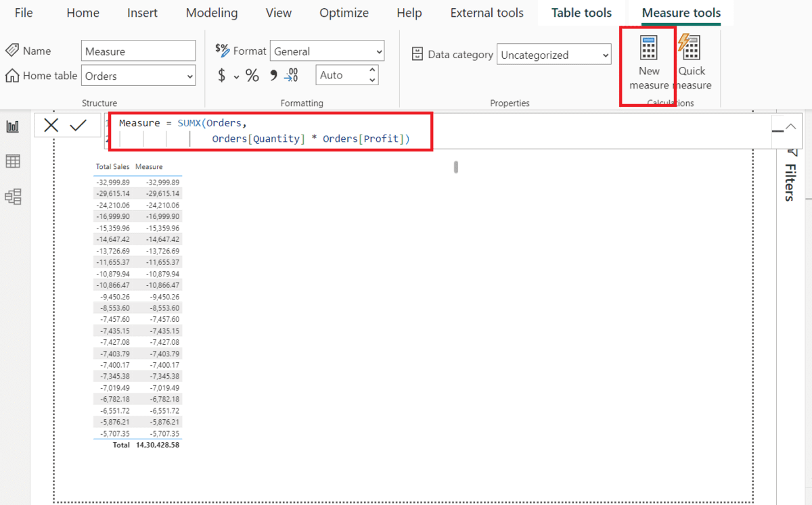Screen dimensions: 812x505
Task: Increase decimal places with the up stepper
Action: pos(371,71)
